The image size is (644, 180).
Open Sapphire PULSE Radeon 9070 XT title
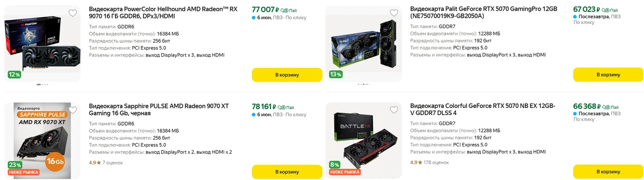click(159, 109)
